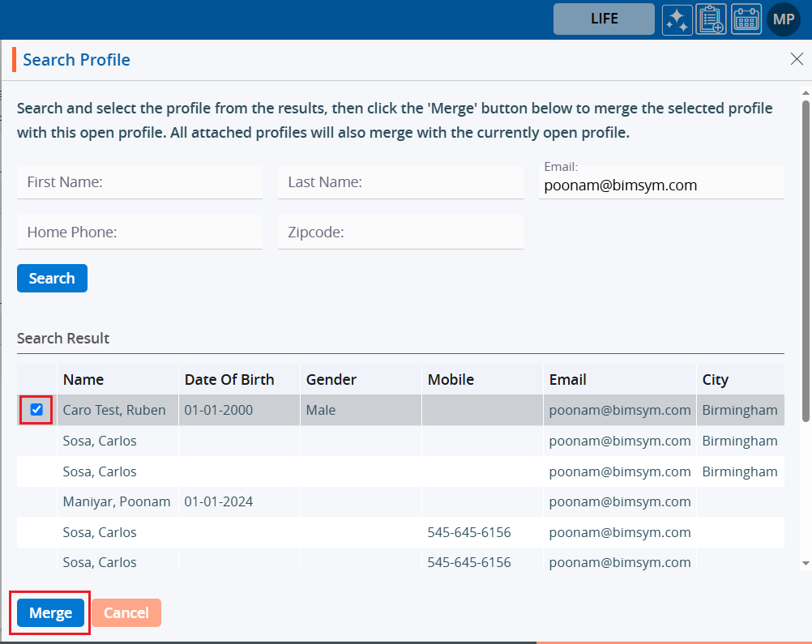Focus the First Name field
Image resolution: width=812 pixels, height=644 pixels.
click(139, 183)
